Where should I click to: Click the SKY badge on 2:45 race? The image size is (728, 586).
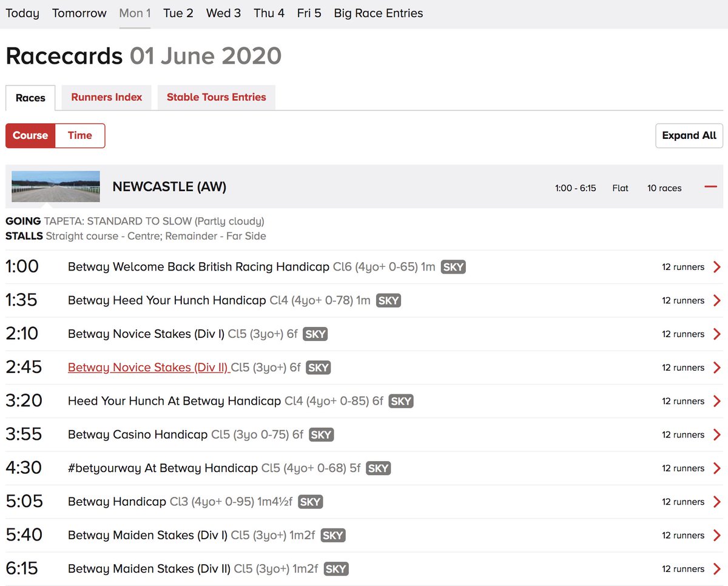[318, 368]
